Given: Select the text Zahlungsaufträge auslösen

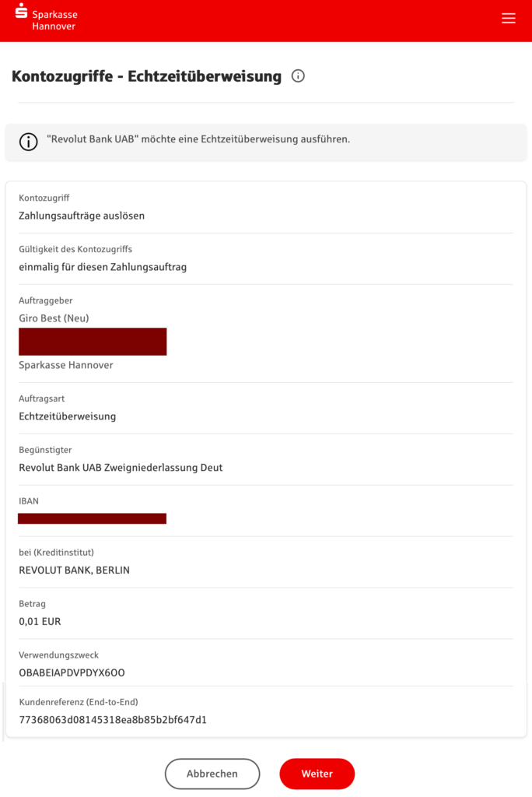Looking at the screenshot, I should (82, 216).
